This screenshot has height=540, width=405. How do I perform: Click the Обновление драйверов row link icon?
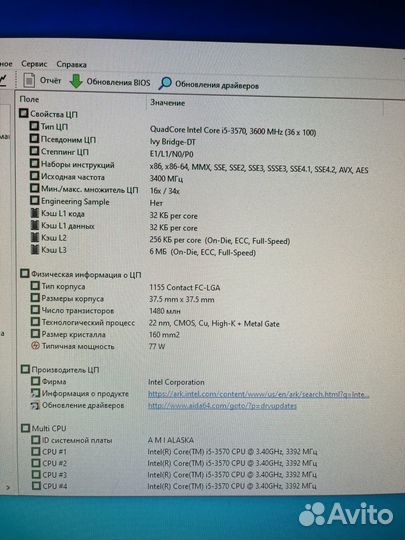(x=35, y=405)
